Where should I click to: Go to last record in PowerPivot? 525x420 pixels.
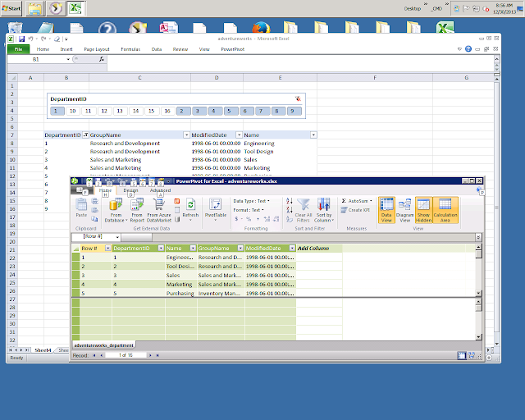157,355
